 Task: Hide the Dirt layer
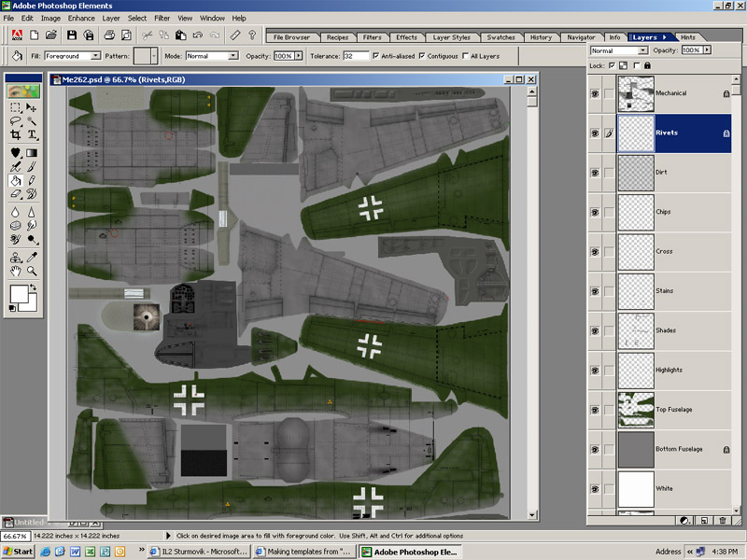tap(595, 173)
